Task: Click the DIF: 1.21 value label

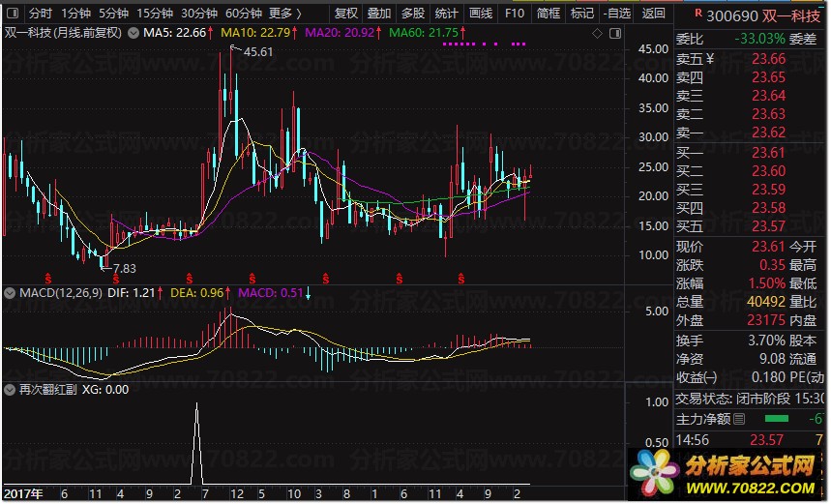Action: 132,293
